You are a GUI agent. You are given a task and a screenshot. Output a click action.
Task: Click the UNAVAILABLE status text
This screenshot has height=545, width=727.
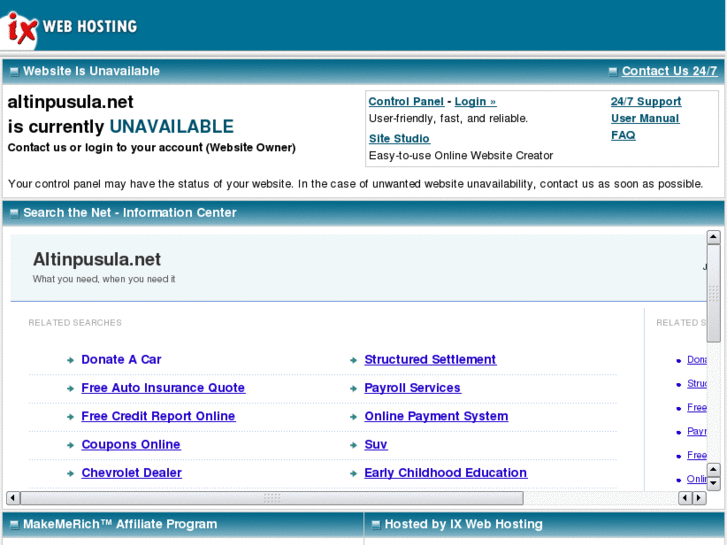(172, 127)
